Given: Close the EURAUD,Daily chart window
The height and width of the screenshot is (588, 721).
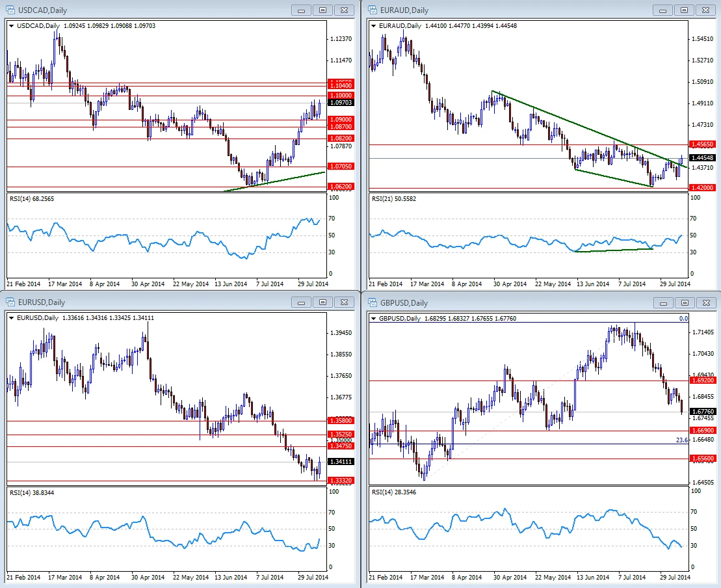Looking at the screenshot, I should (x=705, y=10).
